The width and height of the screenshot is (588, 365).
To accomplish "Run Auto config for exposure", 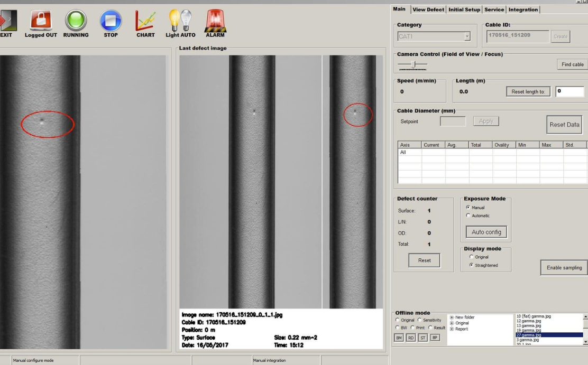I will pyautogui.click(x=486, y=232).
